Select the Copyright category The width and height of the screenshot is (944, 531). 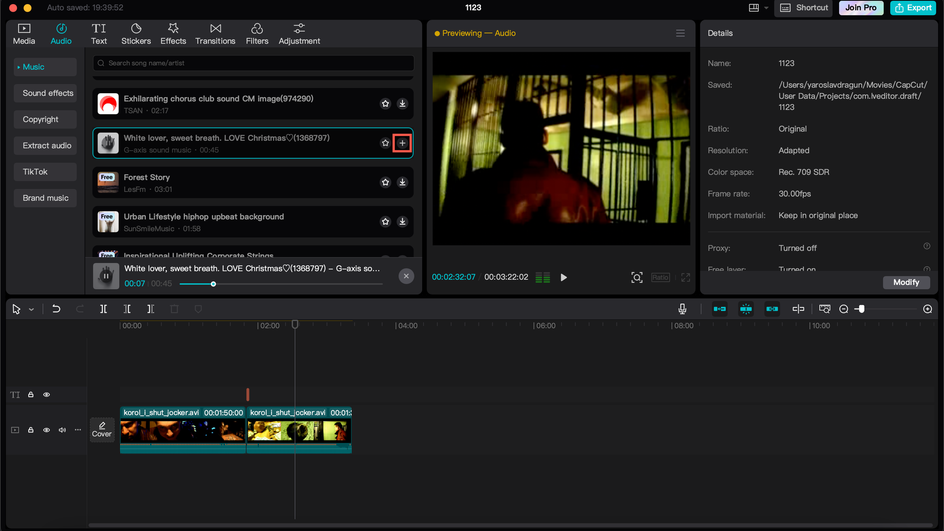click(x=45, y=119)
